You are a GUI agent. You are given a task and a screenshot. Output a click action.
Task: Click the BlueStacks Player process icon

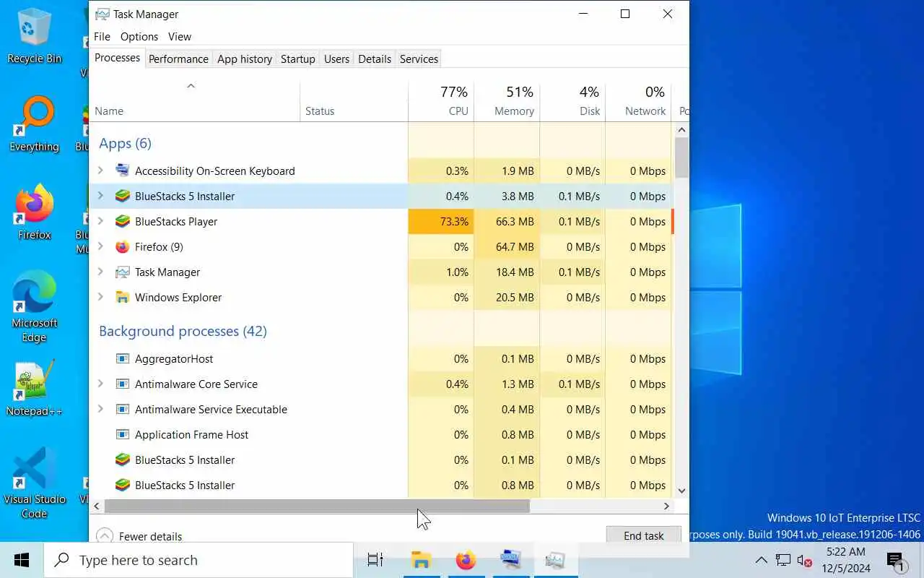click(123, 222)
